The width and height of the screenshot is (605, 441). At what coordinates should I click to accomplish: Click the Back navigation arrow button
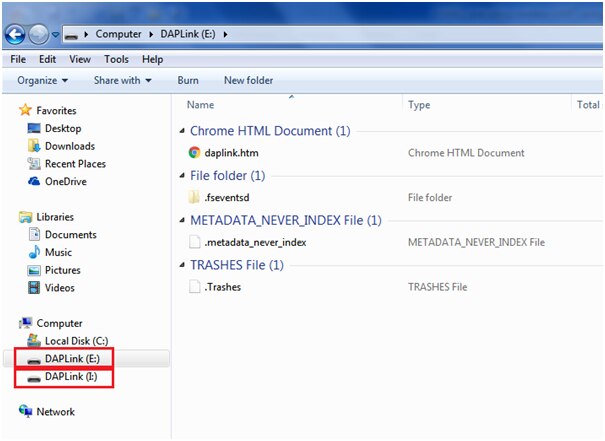point(15,34)
